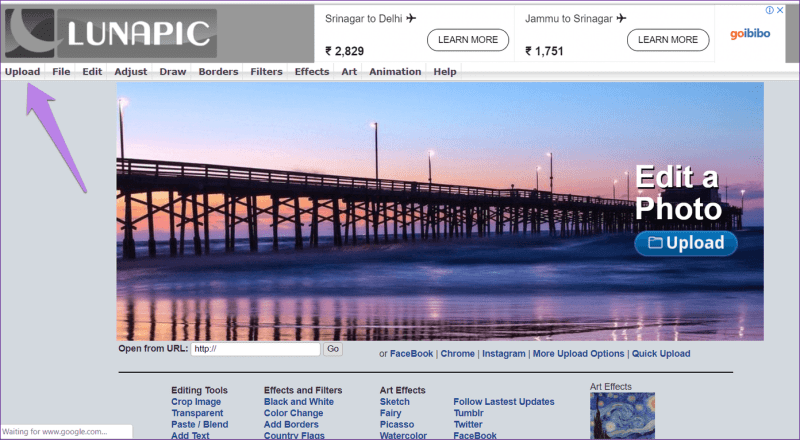The height and width of the screenshot is (440, 800).
Task: Close the ad with the X icon
Action: 780,11
